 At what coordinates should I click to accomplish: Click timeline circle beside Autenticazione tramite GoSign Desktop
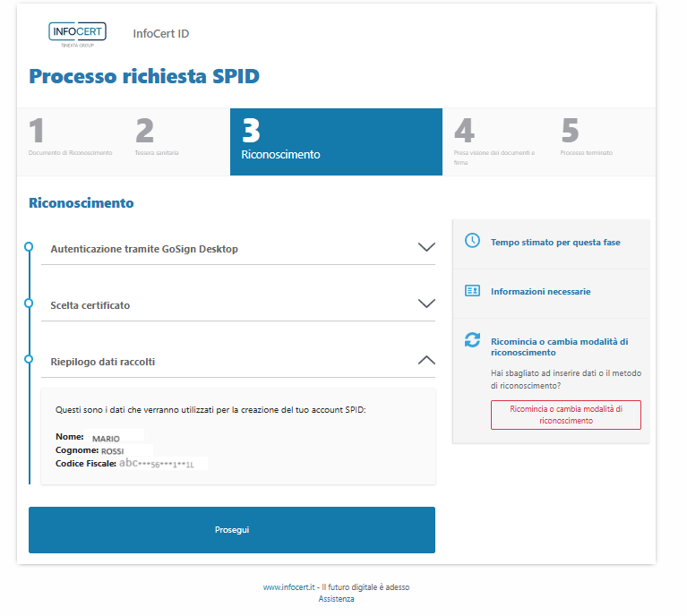tap(29, 246)
